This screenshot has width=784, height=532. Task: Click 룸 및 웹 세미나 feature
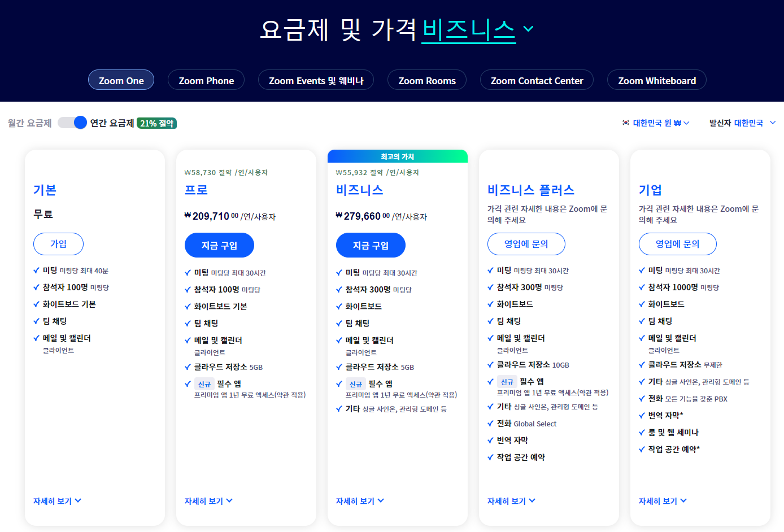(x=673, y=432)
